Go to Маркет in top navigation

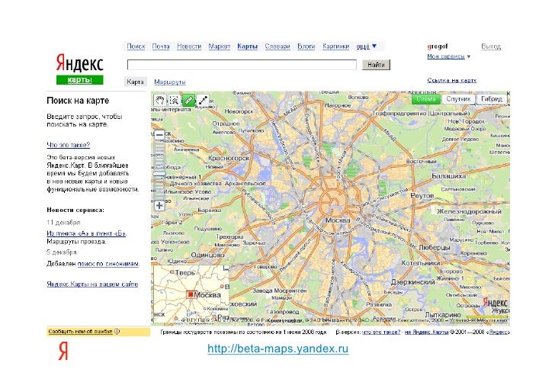219,47
